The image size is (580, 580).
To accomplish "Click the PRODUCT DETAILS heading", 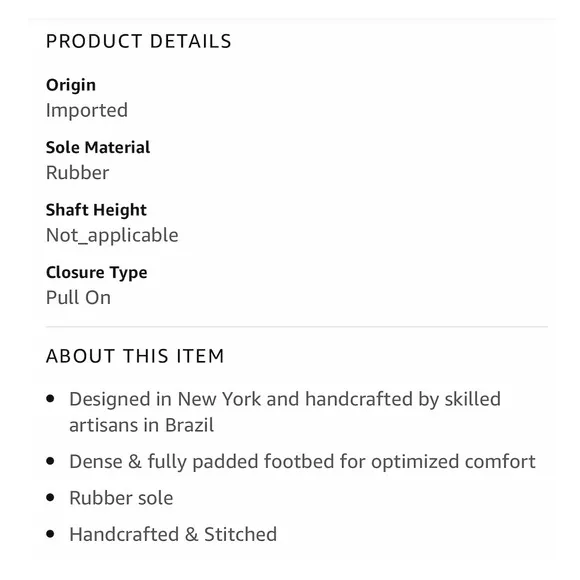I will pos(139,41).
